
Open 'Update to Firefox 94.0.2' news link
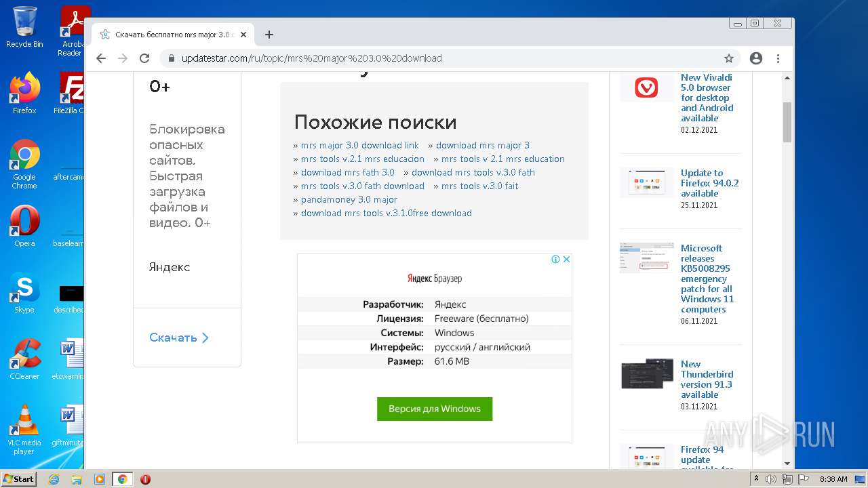click(709, 183)
